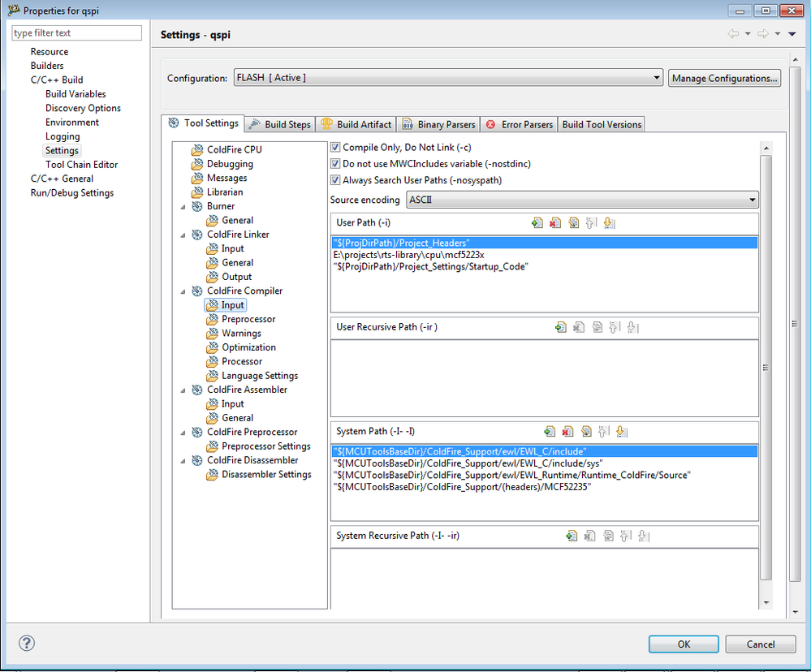Select Tool Chain Editor in sidebar

pos(81,165)
